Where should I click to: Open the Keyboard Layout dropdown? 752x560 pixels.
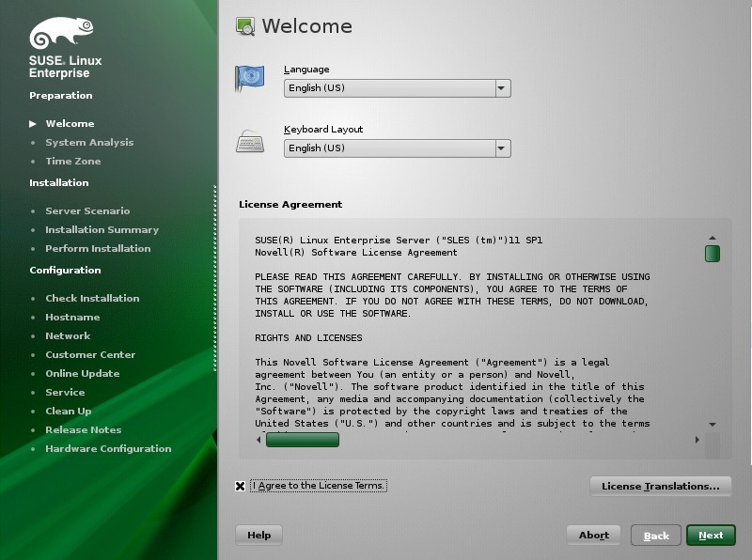point(397,148)
